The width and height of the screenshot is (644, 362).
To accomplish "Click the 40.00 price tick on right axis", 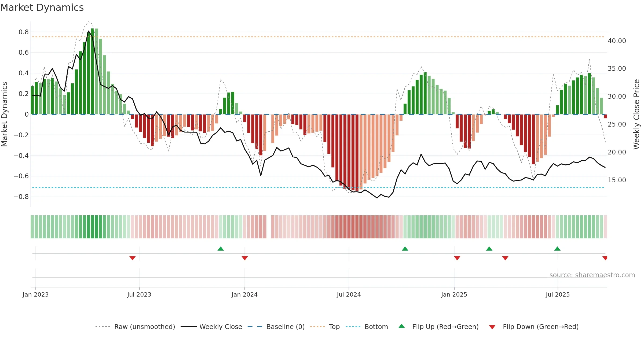I will 617,41.
